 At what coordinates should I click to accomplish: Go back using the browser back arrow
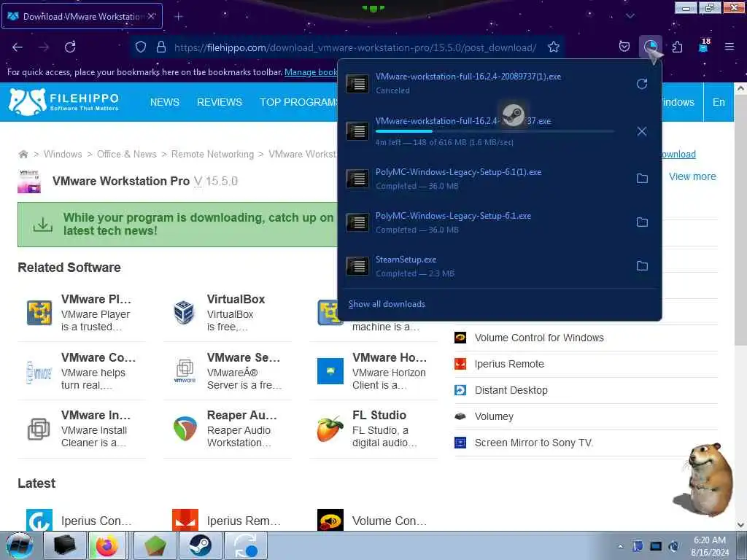(x=18, y=47)
